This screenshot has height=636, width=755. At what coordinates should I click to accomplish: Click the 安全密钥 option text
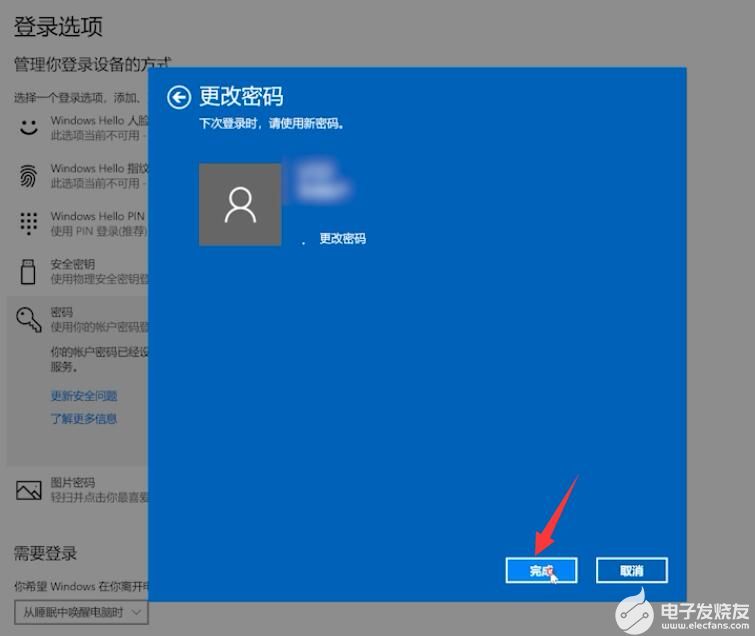(73, 264)
